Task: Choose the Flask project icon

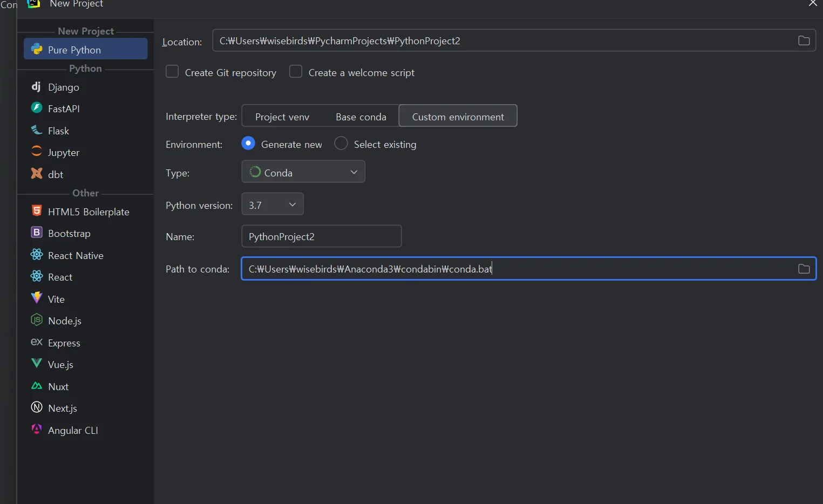Action: 36,130
